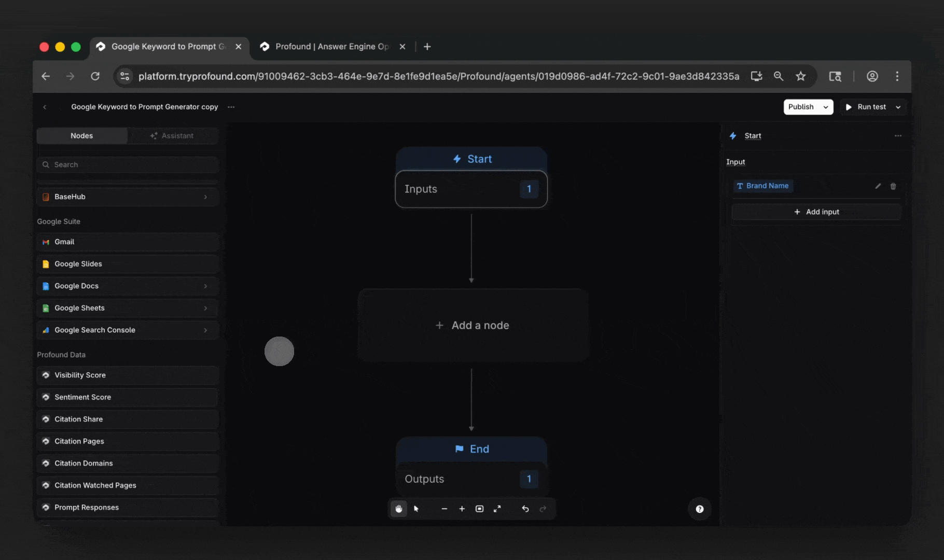This screenshot has width=944, height=560.
Task: Go back with the agent header chevron
Action: tap(45, 107)
